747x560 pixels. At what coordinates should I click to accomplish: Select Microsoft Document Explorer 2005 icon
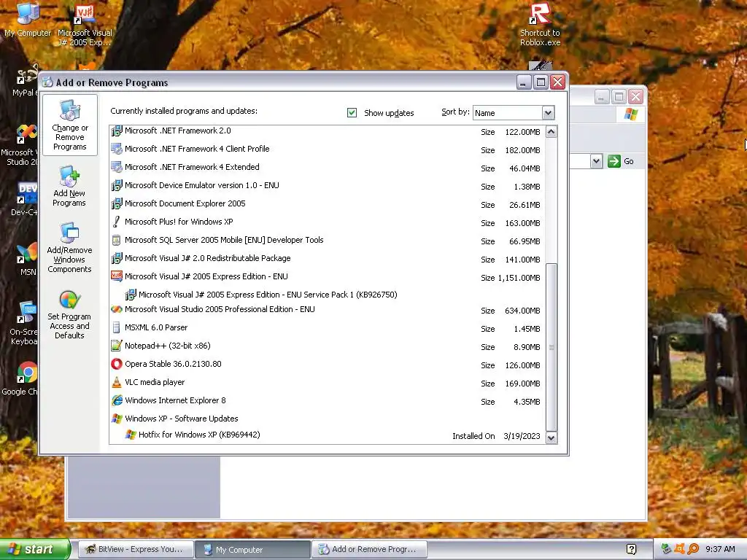[x=116, y=204]
